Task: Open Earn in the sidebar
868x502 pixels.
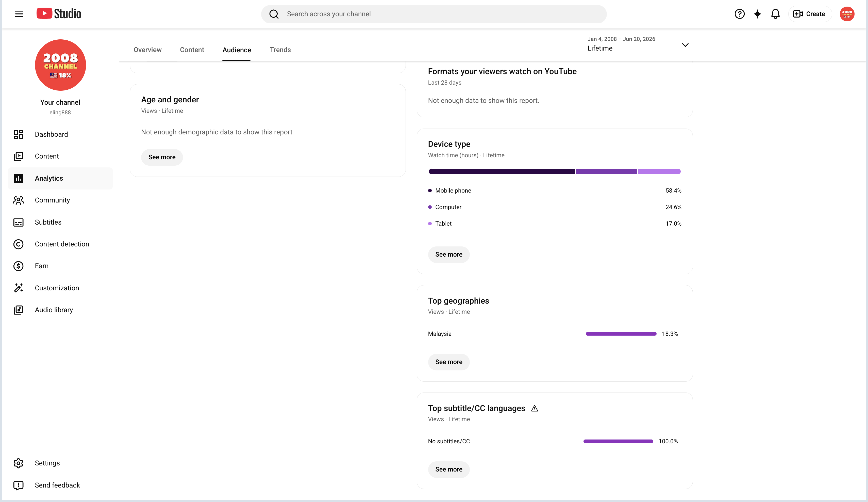Action: click(60, 266)
